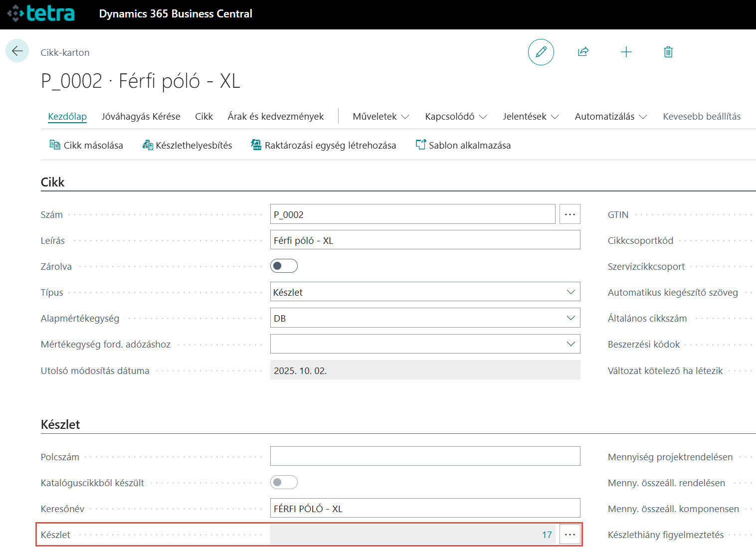
Task: Click into the Polcszám input field
Action: pyautogui.click(x=425, y=456)
